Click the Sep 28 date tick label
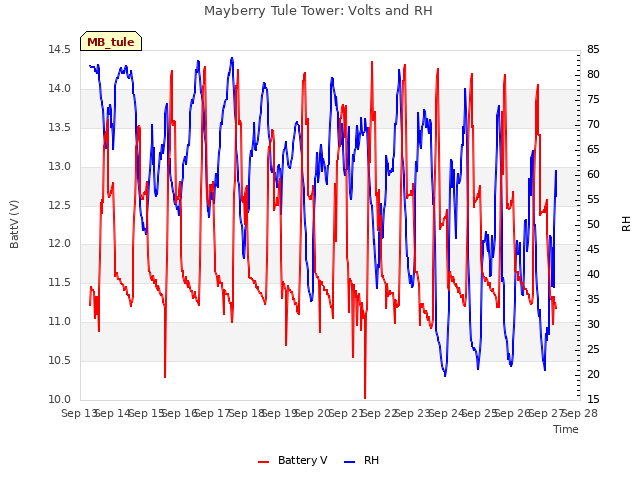 (x=580, y=413)
